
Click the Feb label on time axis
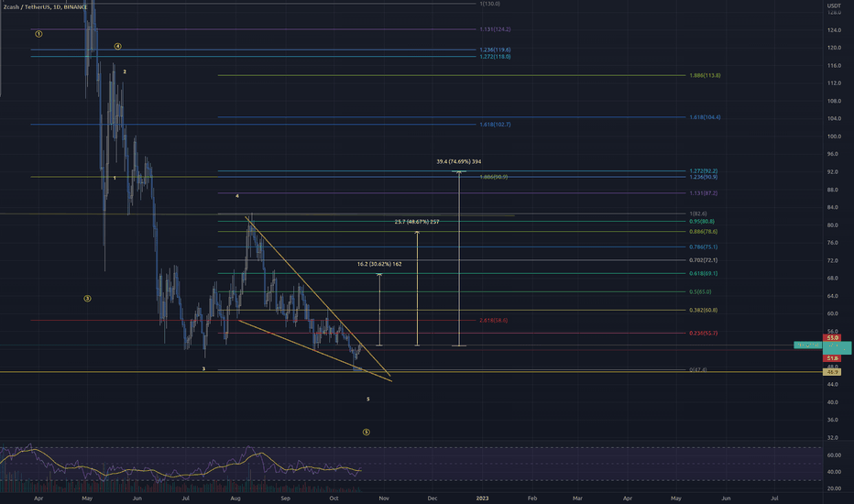point(532,499)
